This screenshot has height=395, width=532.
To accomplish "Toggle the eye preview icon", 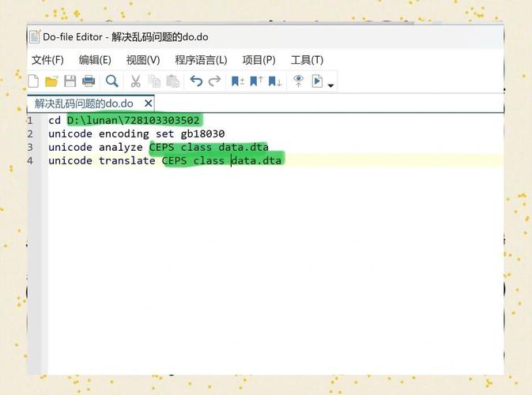I will [x=298, y=81].
